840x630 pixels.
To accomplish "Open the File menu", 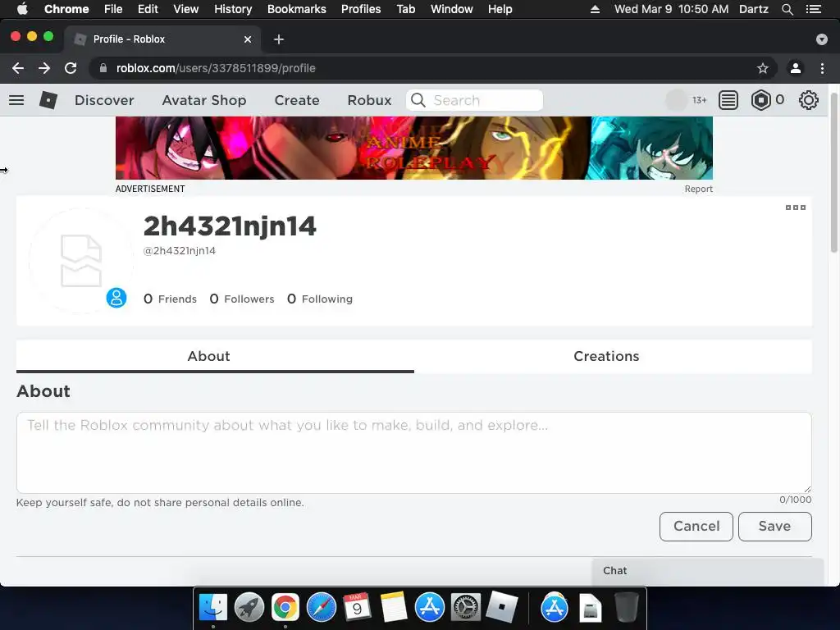I will point(113,9).
